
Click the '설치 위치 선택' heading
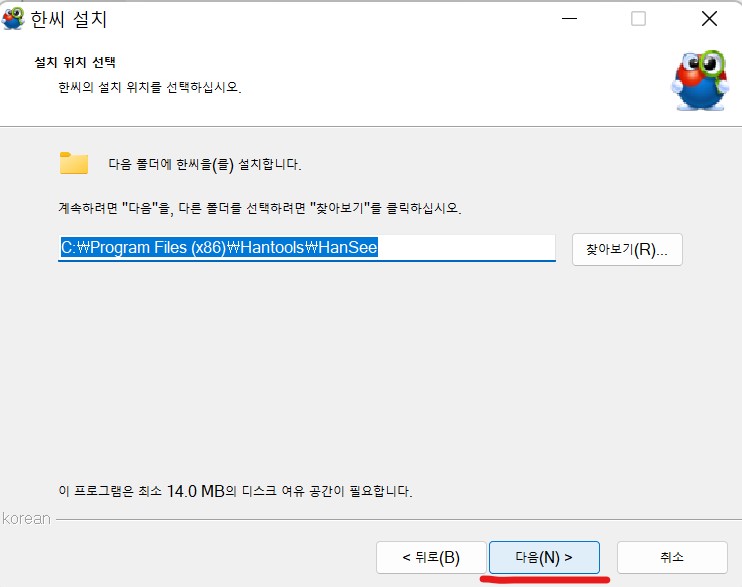75,62
